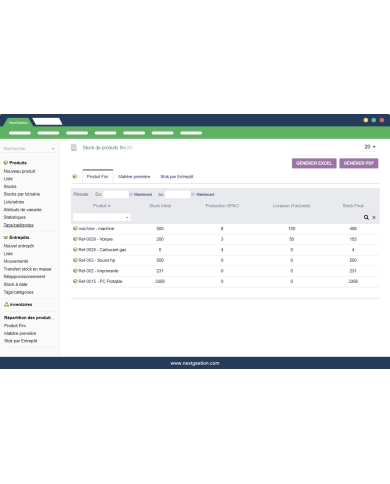Screen dimensions: 390x484
Task: Click the box icon before Produit Fini tab
Action: (x=75, y=176)
